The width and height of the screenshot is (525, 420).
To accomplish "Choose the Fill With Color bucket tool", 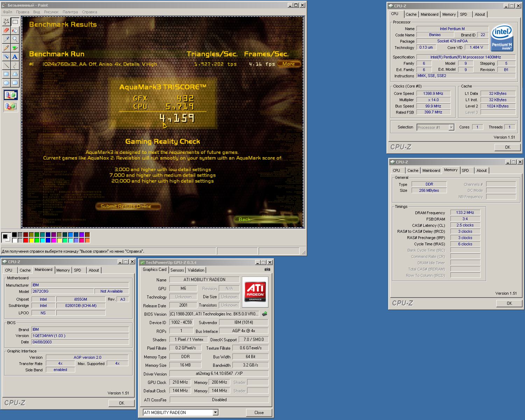I will 15,30.
